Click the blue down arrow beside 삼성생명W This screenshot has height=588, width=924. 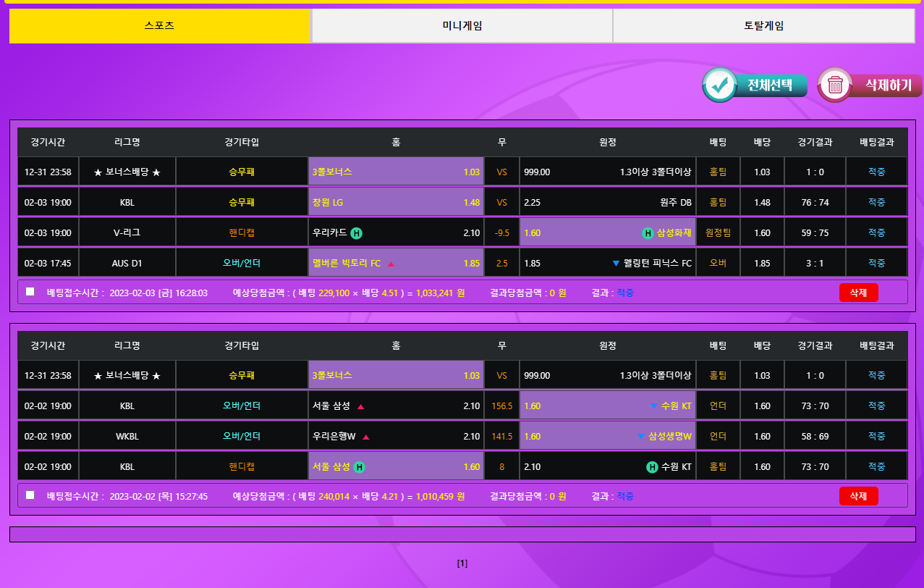tap(640, 437)
